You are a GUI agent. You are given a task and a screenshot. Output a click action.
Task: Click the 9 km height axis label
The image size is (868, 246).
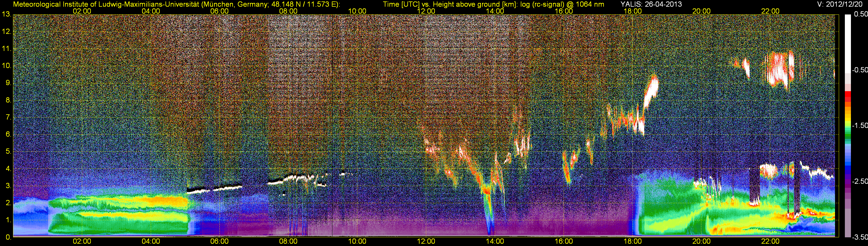point(8,83)
